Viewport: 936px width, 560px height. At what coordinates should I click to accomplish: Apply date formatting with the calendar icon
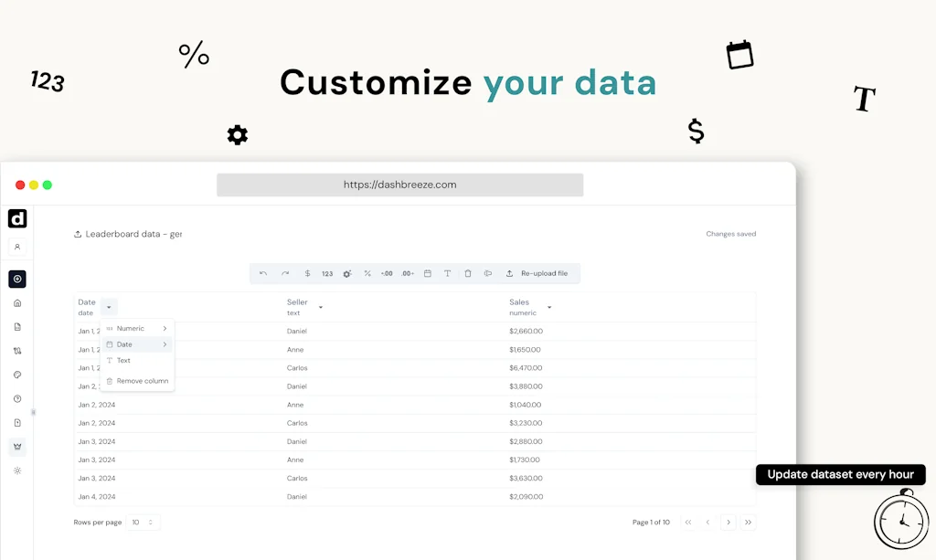tap(428, 273)
